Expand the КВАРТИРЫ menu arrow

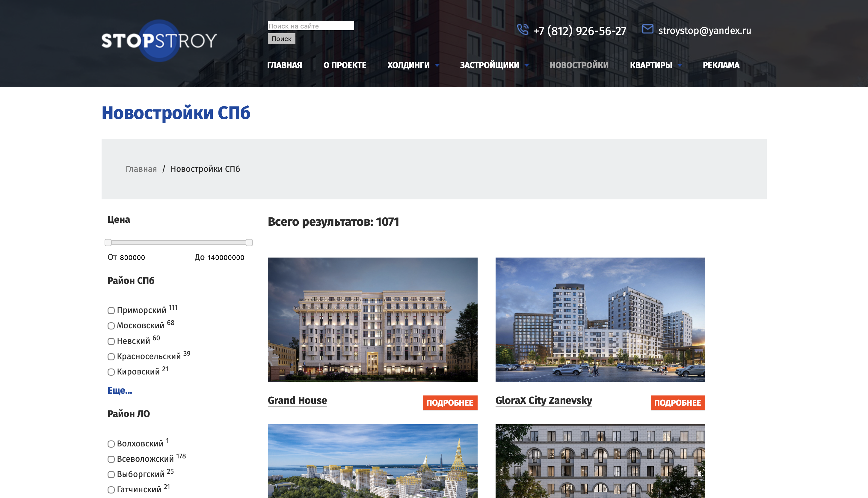[680, 65]
